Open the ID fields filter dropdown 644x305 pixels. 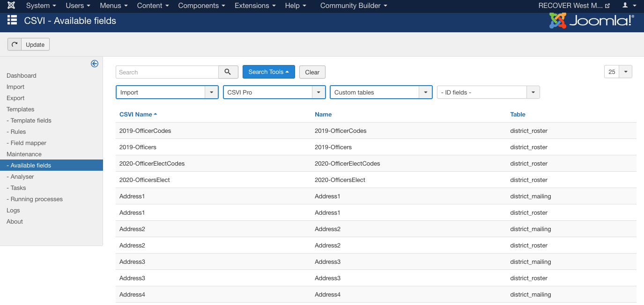488,93
